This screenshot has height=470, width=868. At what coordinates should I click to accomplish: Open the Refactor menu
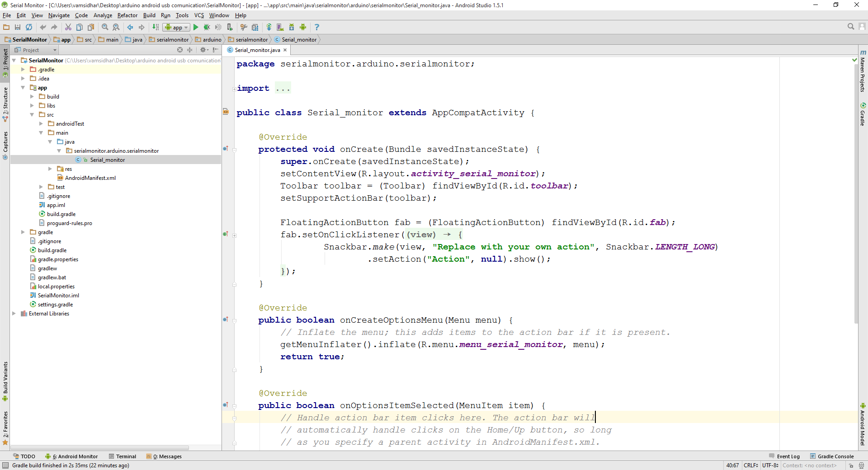pos(127,15)
